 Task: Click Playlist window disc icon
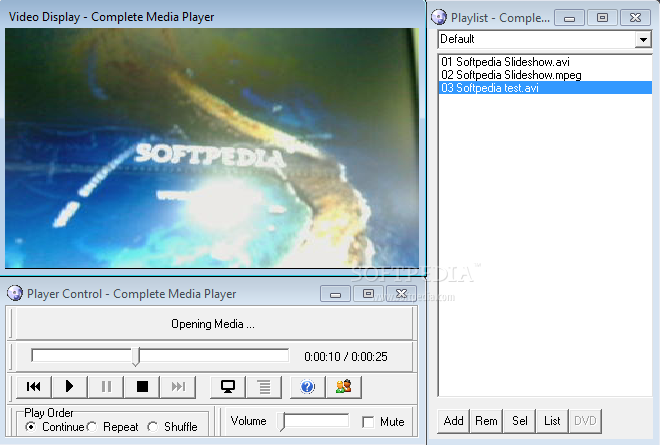tap(439, 17)
